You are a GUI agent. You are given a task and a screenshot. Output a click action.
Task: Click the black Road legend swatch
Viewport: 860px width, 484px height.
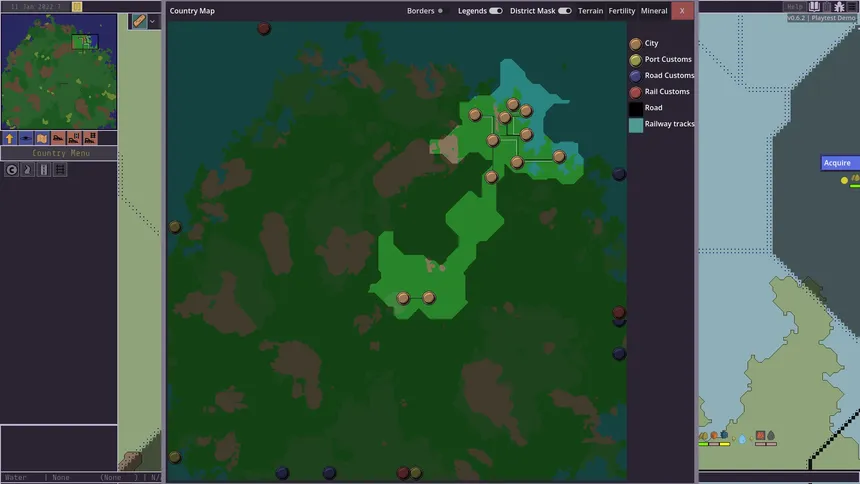pyautogui.click(x=635, y=109)
